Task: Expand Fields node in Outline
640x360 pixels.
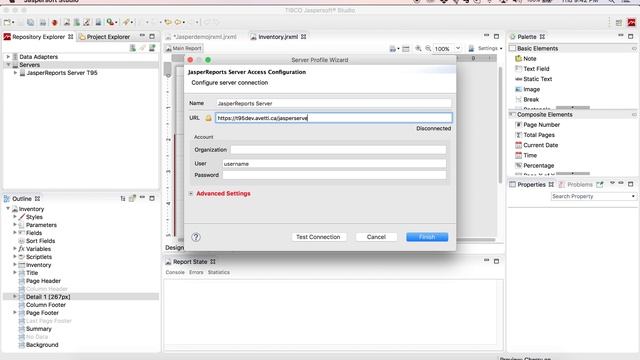Action: click(15, 233)
